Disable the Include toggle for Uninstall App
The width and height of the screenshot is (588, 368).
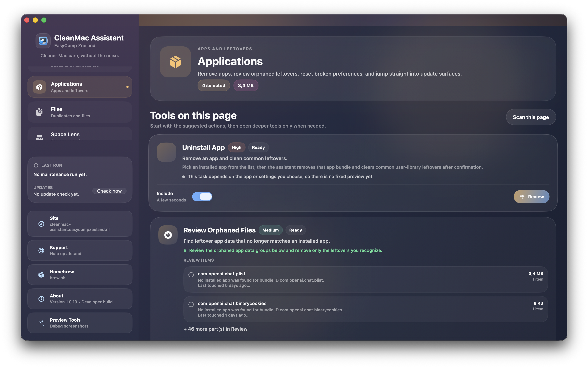pos(202,196)
